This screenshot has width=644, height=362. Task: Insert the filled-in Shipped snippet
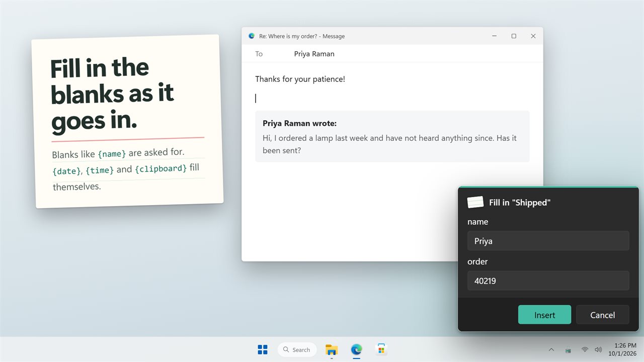tap(544, 315)
